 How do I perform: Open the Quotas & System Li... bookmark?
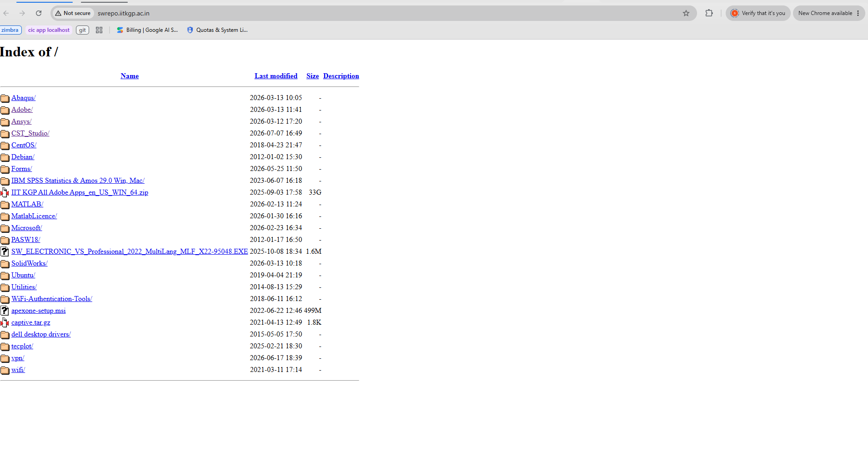217,30
